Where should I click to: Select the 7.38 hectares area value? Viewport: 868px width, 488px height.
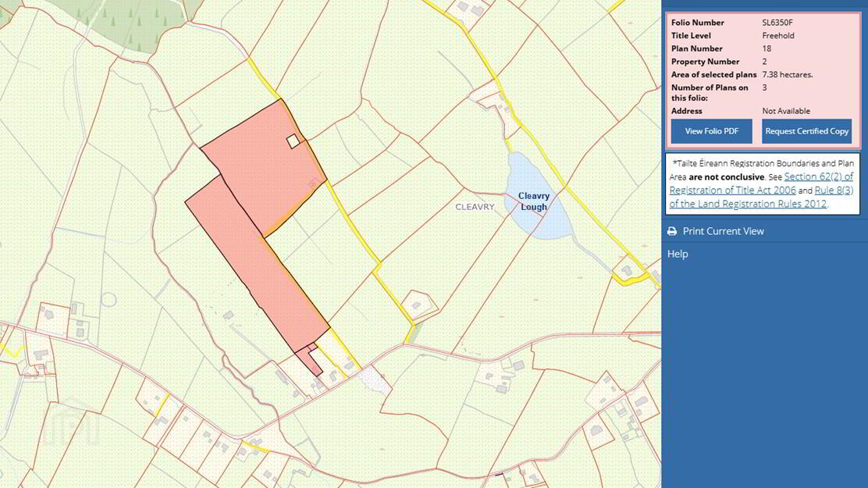[x=787, y=74]
